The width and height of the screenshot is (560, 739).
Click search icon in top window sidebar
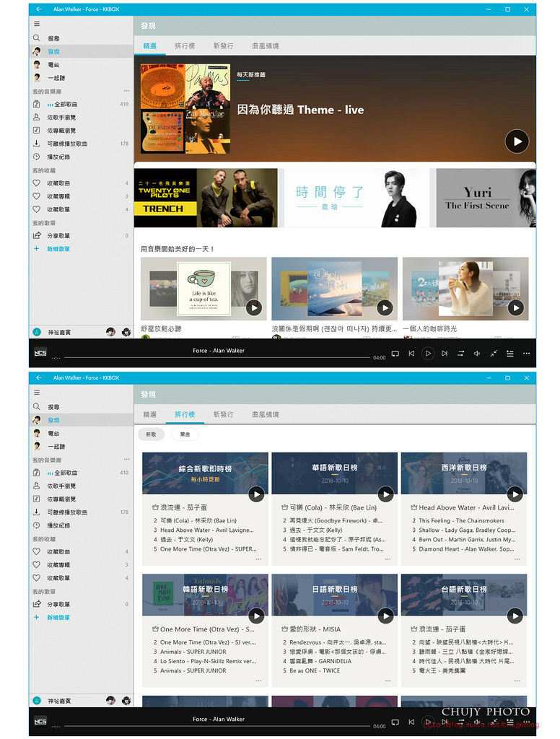(x=37, y=38)
